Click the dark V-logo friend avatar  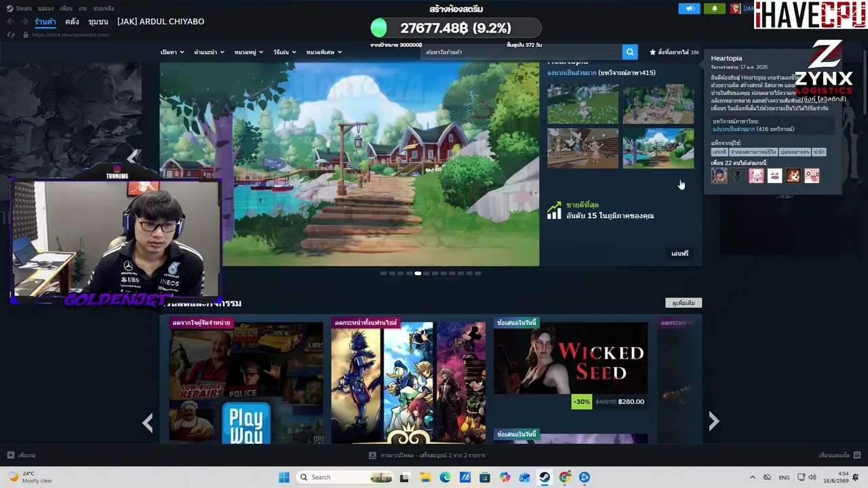pyautogui.click(x=738, y=176)
